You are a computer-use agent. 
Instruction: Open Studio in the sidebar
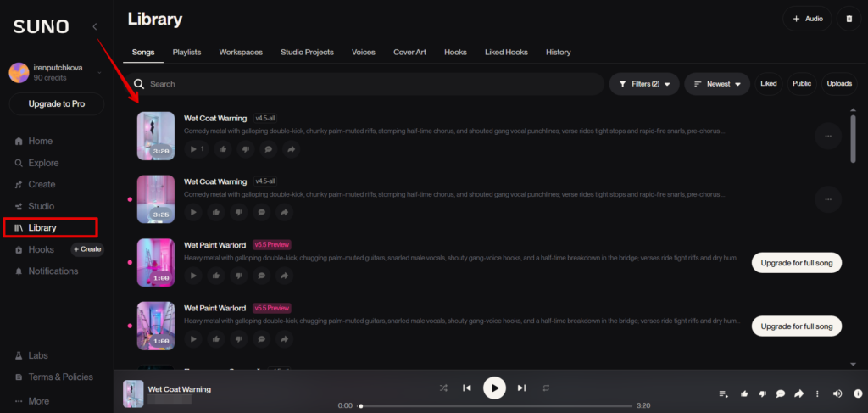pos(34,206)
